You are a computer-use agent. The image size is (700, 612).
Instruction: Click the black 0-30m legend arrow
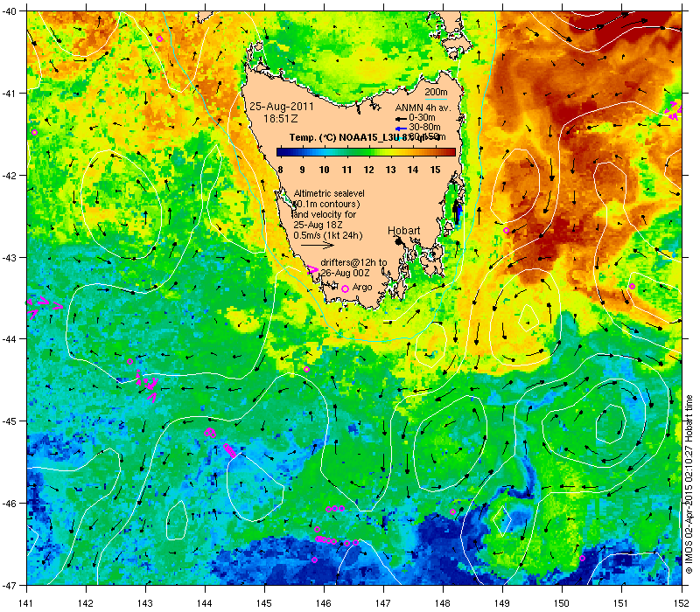click(x=401, y=119)
